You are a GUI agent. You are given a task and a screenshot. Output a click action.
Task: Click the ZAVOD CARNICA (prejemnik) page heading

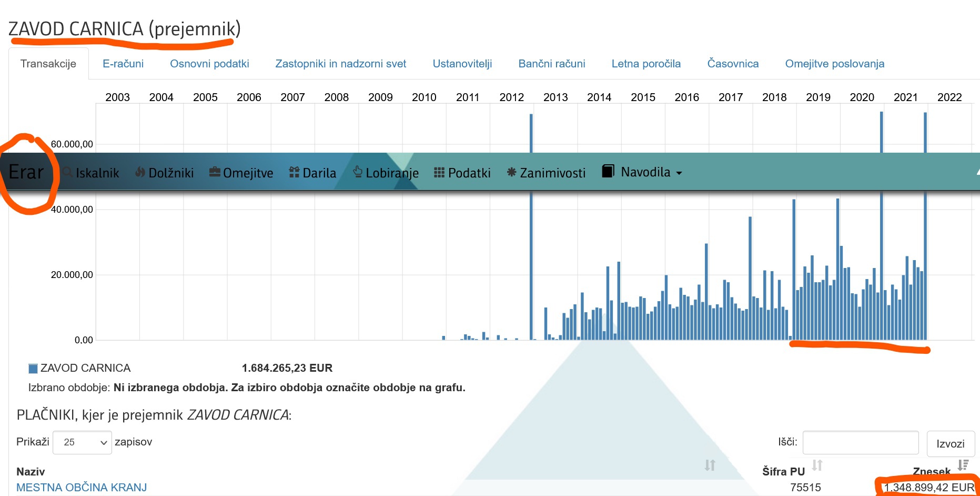click(x=125, y=29)
